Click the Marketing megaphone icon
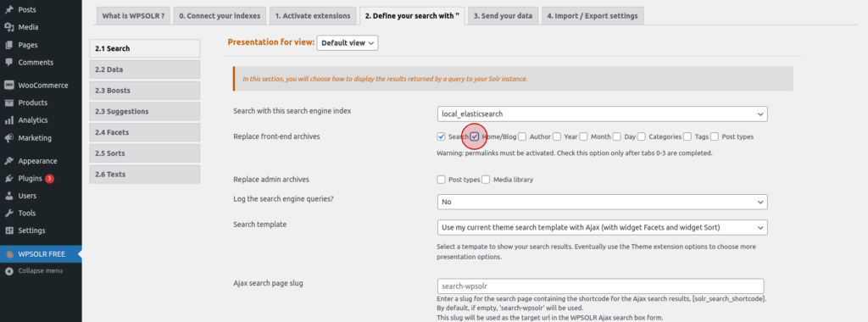The height and width of the screenshot is (322, 868). point(8,138)
